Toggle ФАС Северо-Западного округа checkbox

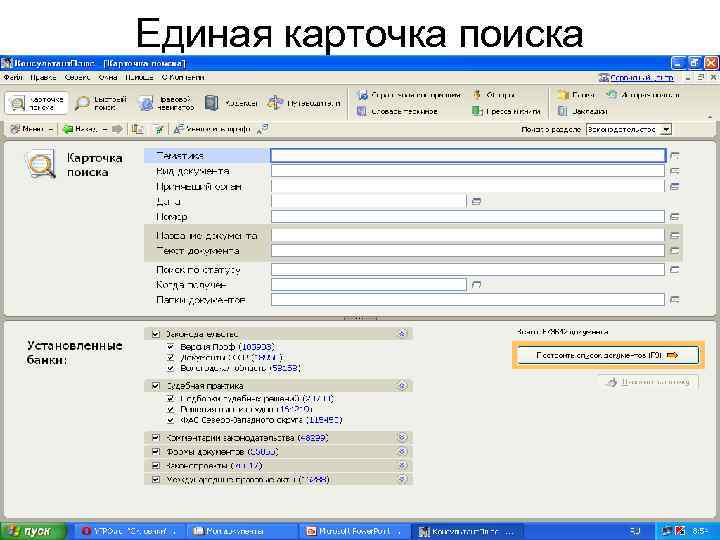[170, 420]
